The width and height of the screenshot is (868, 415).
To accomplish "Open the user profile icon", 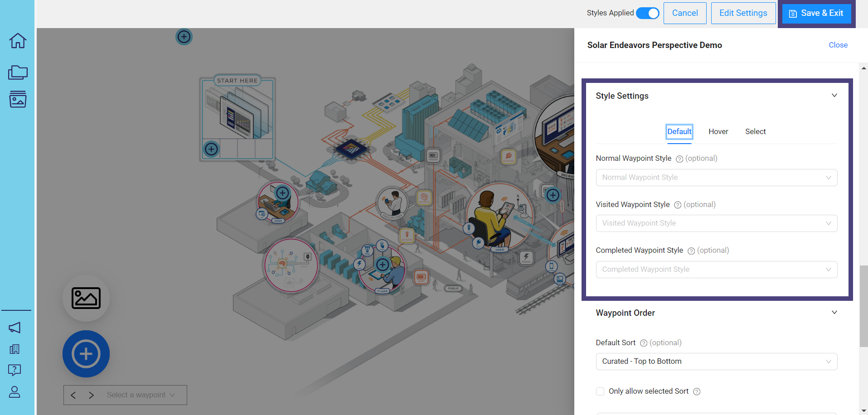I will (15, 392).
